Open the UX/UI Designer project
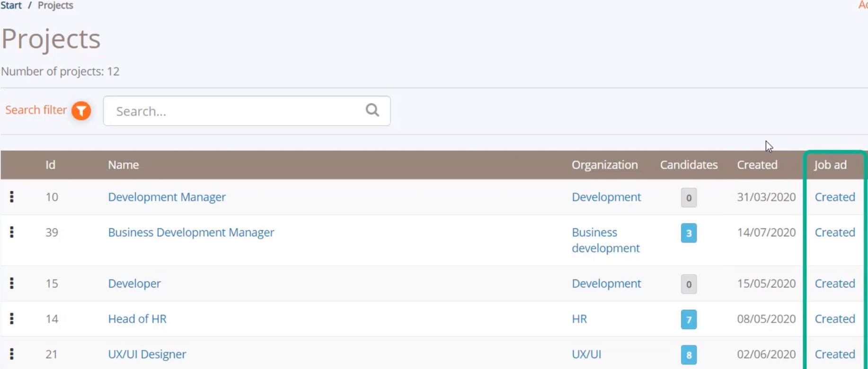 click(x=147, y=354)
